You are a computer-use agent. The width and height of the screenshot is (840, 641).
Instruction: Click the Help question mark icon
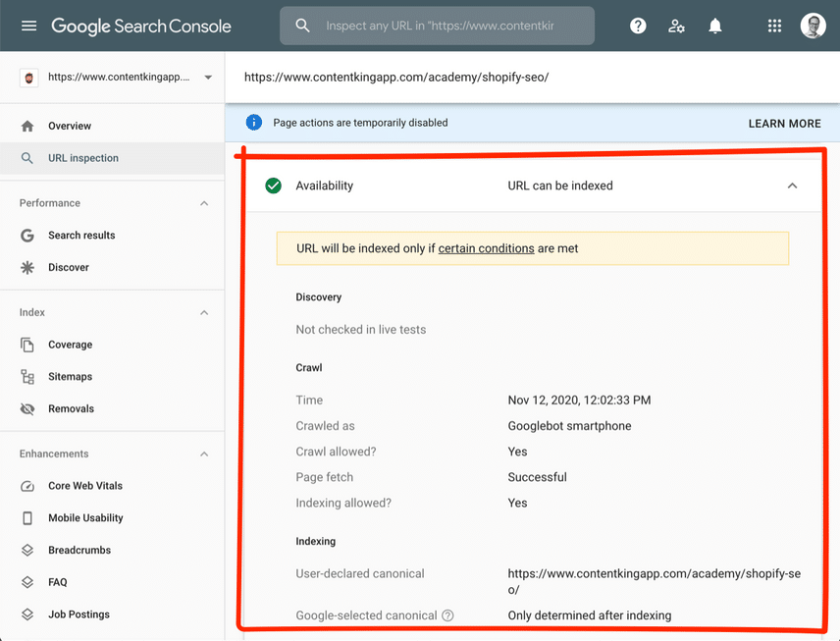[638, 26]
